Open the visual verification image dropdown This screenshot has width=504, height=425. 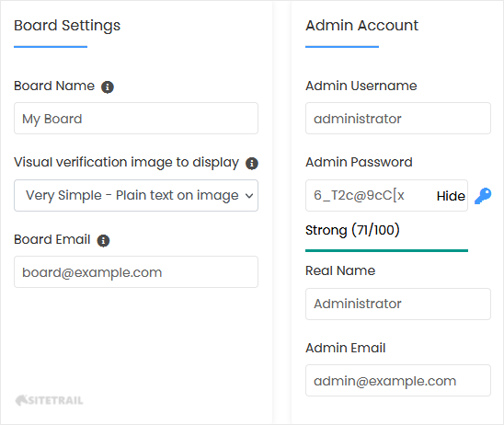[136, 195]
